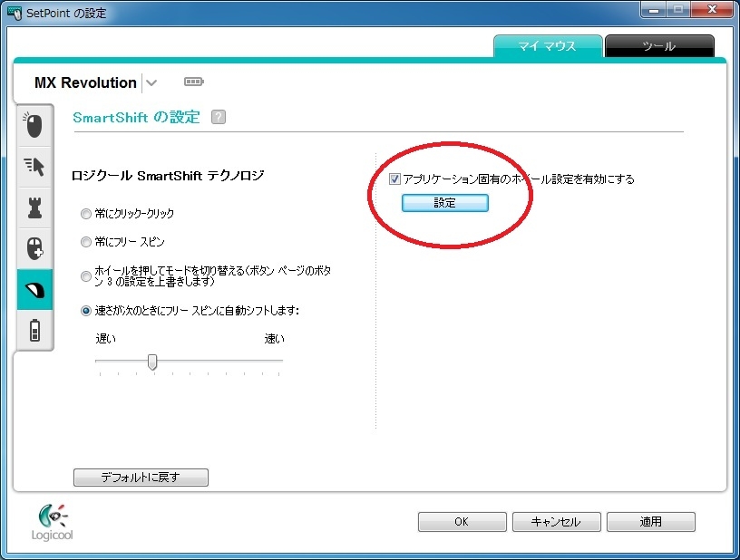740x560 pixels.
Task: Close the SetPoint settings window
Action: tap(712, 10)
